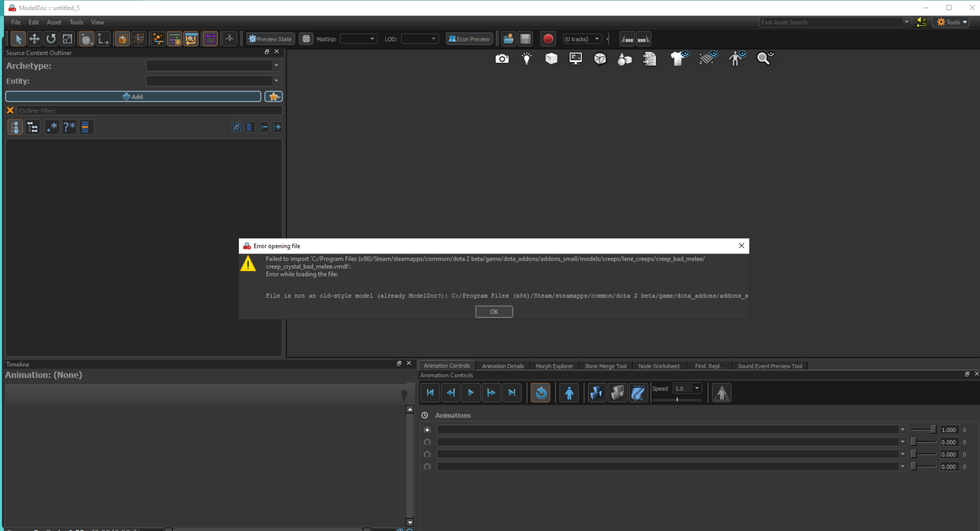Open the Edit menu

coord(34,22)
